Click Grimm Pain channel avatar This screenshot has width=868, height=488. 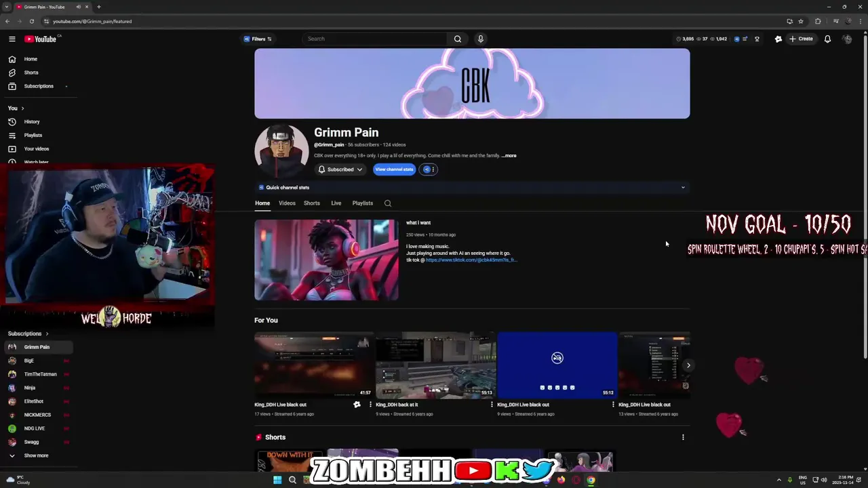point(281,151)
